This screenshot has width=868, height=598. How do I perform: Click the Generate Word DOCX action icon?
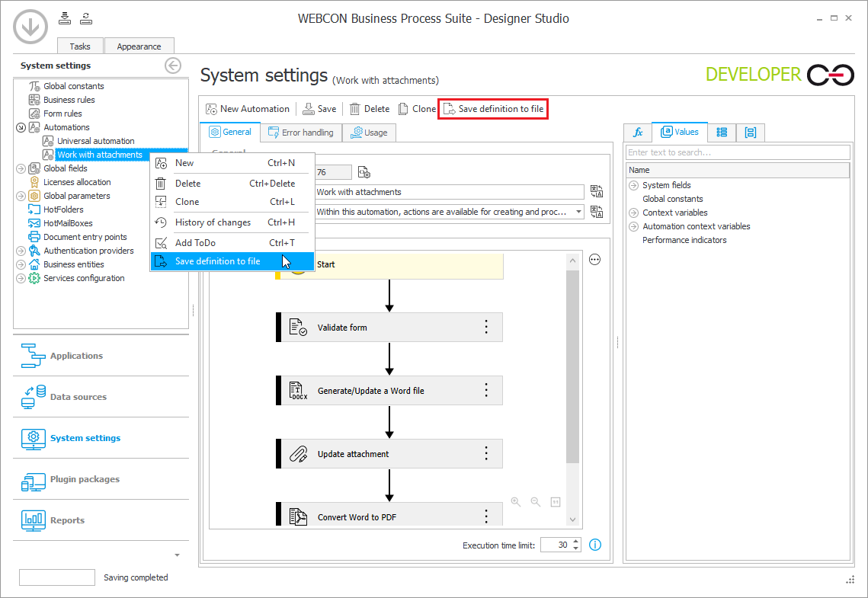[298, 390]
